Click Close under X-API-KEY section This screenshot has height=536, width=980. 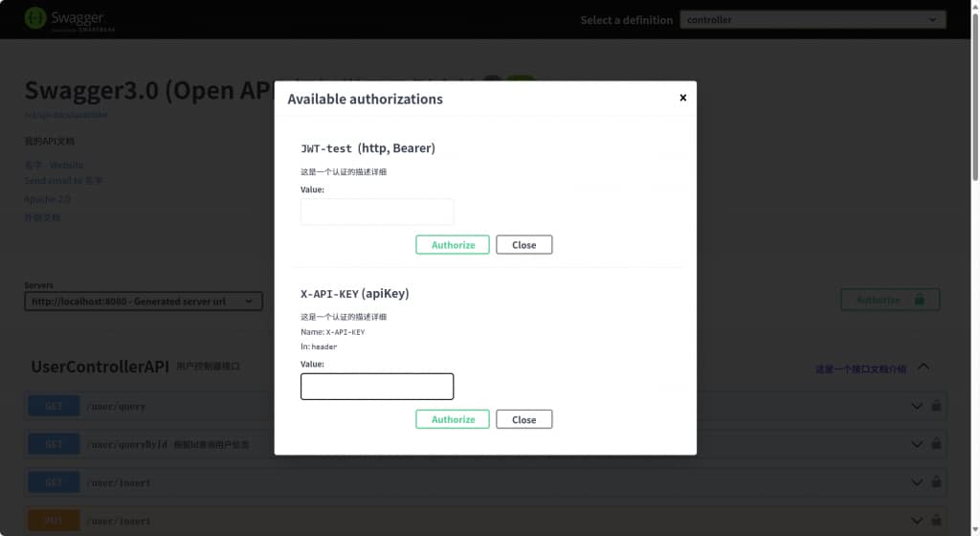pyautogui.click(x=523, y=419)
